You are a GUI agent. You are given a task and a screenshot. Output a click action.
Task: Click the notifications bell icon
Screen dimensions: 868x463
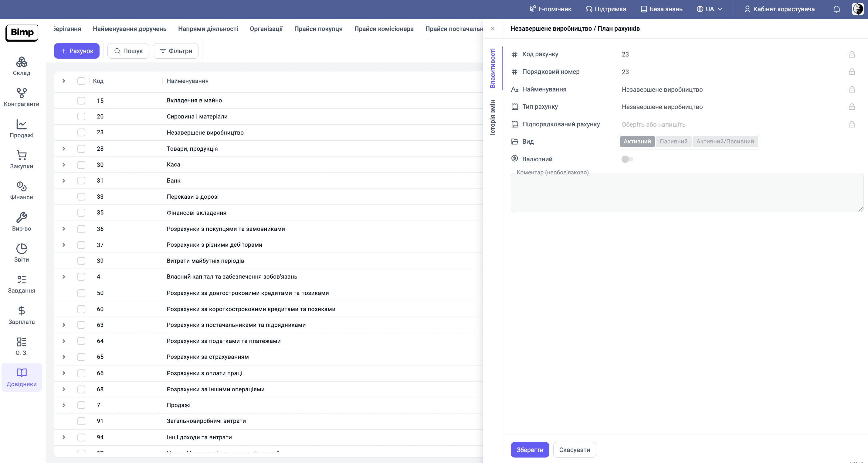pyautogui.click(x=837, y=9)
